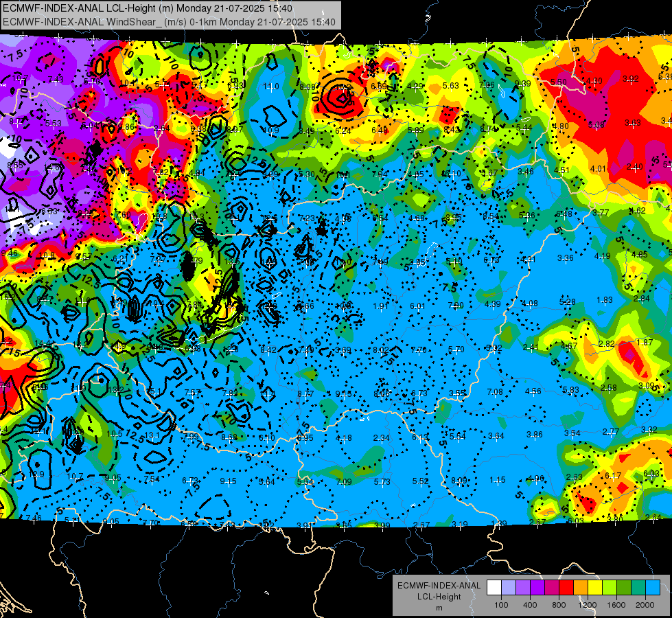
Task: Click the map value '5.63'
Action: [451, 85]
